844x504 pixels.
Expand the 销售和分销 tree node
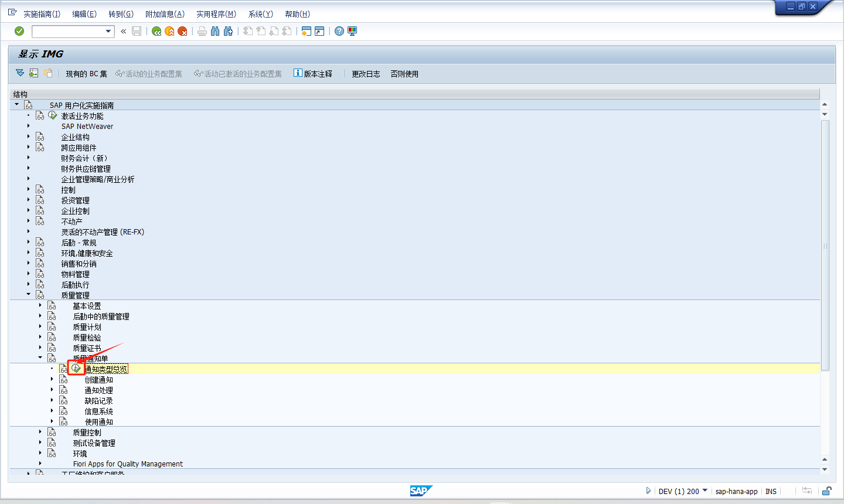(28, 263)
